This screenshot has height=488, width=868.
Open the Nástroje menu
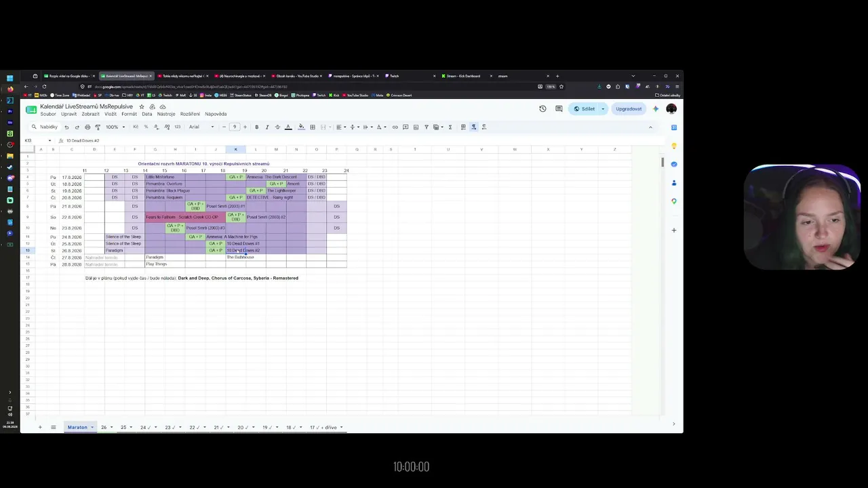click(x=166, y=114)
